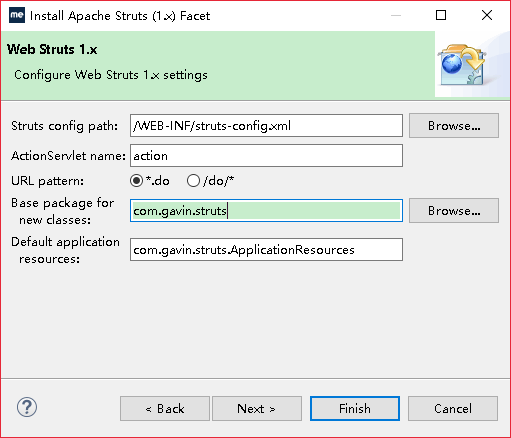Open help via the question mark icon
Screen dimensions: 511x438
tap(27, 407)
